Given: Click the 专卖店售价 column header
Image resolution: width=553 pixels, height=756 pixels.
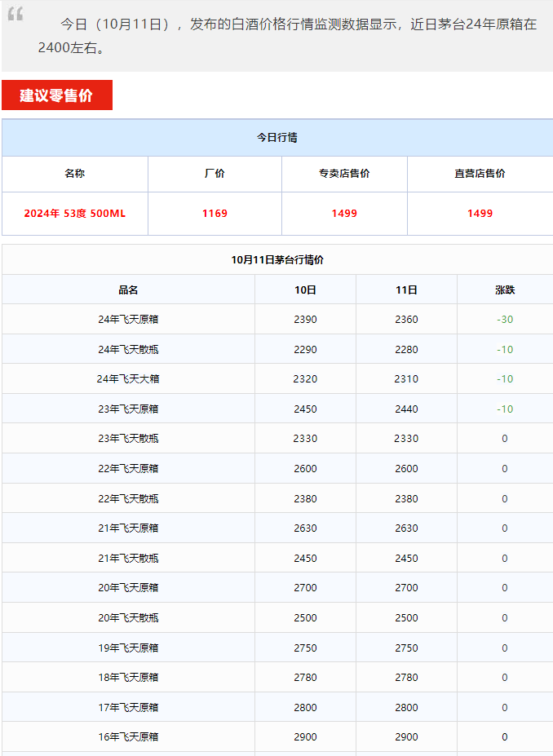Looking at the screenshot, I should pos(344,174).
